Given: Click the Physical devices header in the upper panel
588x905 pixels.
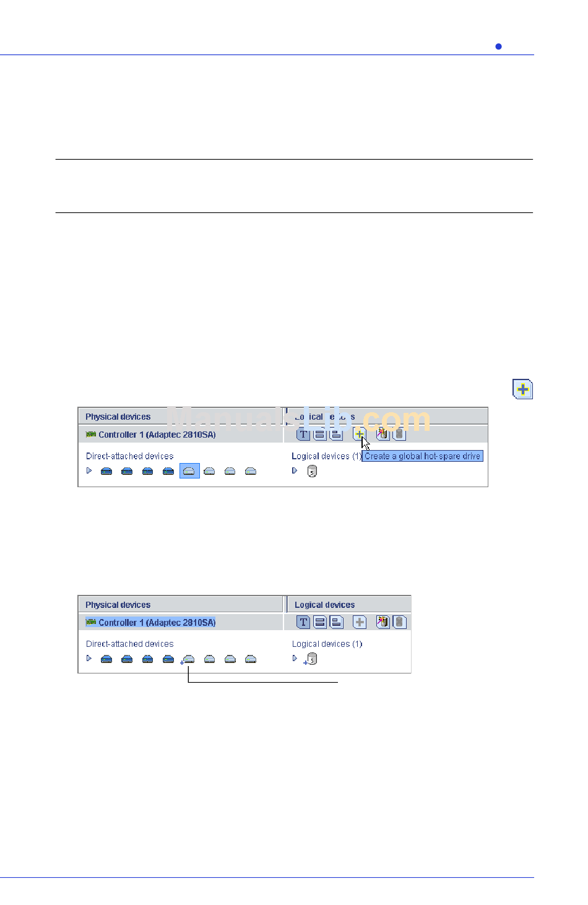Looking at the screenshot, I should tap(118, 417).
